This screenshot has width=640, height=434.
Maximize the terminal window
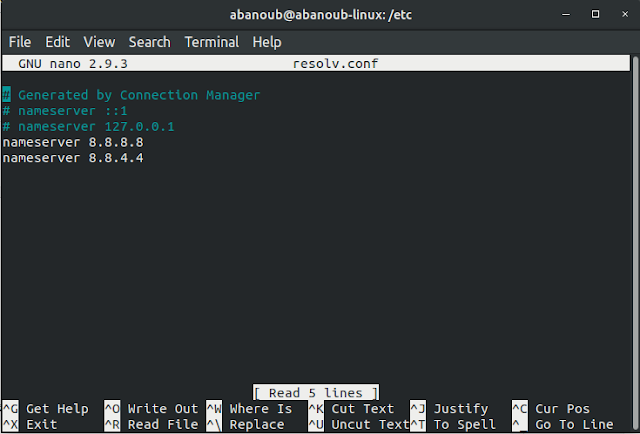point(594,14)
